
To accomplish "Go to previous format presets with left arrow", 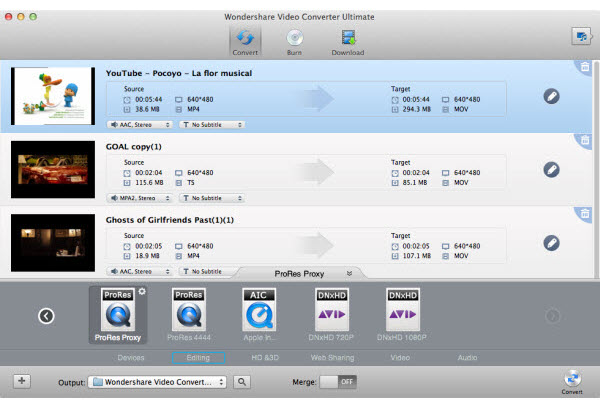I will coord(46,316).
